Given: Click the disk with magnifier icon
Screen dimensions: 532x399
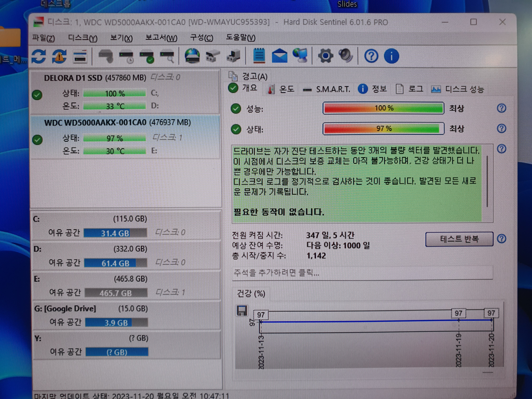Looking at the screenshot, I should pyautogui.click(x=167, y=57).
